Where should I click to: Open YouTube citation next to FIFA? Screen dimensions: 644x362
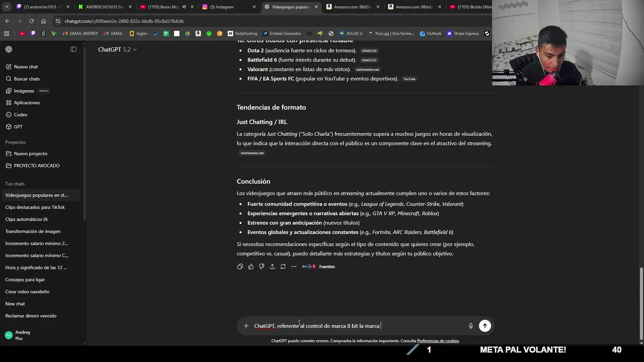pyautogui.click(x=410, y=79)
